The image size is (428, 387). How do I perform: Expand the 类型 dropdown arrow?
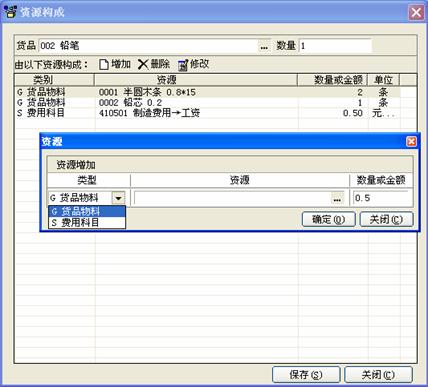[x=118, y=198]
